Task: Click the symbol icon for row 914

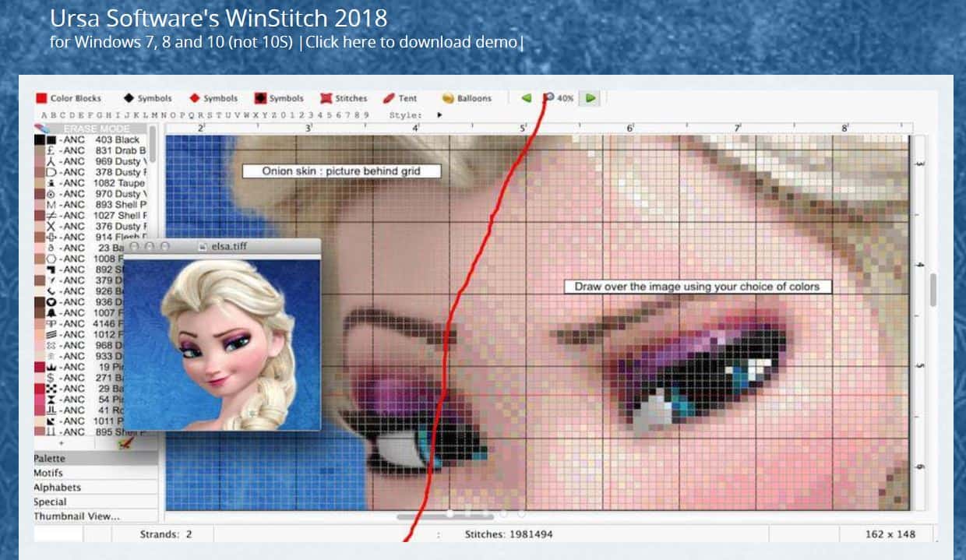Action: (x=51, y=238)
